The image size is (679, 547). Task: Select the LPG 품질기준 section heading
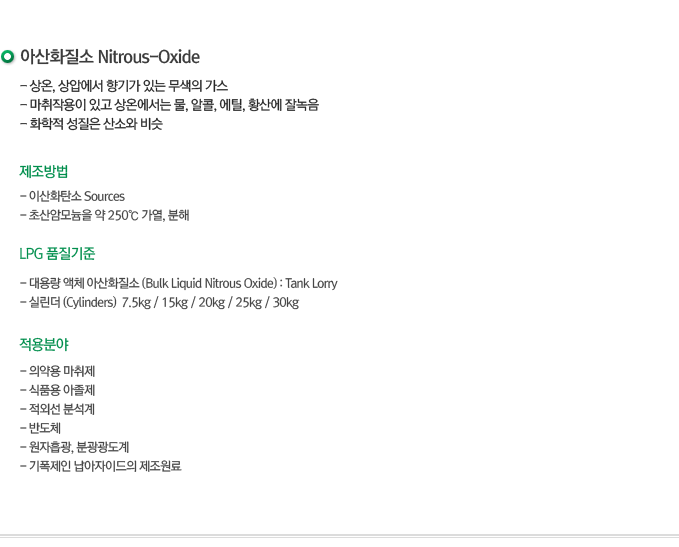pos(57,253)
